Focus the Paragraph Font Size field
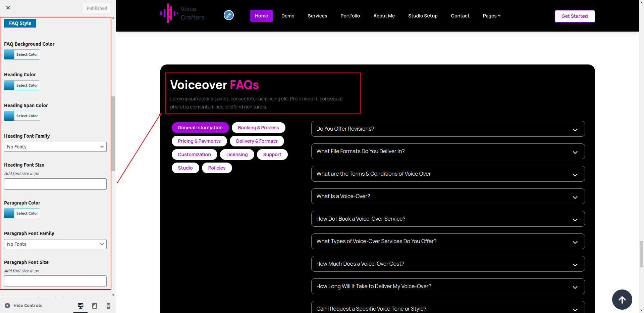Viewport: 644px width, 313px height. [x=55, y=281]
